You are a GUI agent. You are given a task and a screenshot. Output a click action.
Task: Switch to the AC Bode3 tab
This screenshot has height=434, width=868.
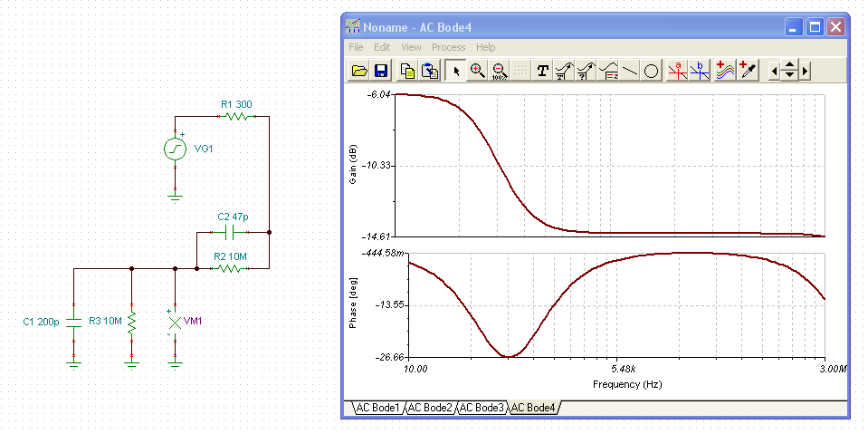[x=482, y=408]
